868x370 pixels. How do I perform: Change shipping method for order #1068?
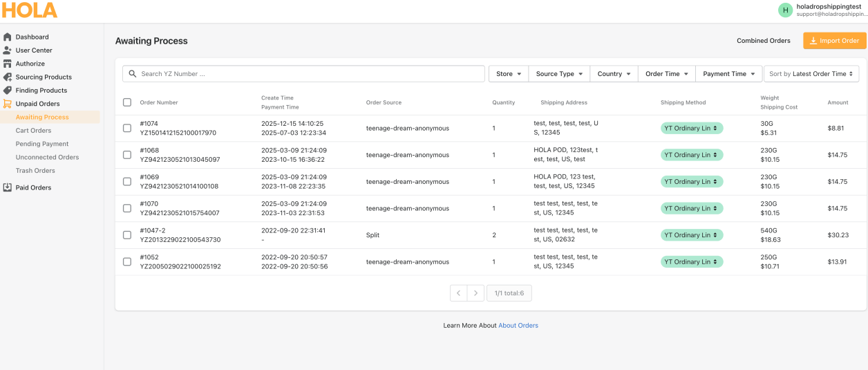[x=692, y=155]
